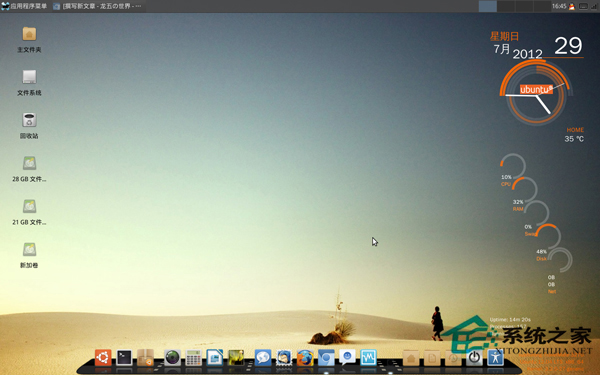Switch to 撰写新文章 window in taskbar
The image size is (600, 375).
[x=98, y=6]
